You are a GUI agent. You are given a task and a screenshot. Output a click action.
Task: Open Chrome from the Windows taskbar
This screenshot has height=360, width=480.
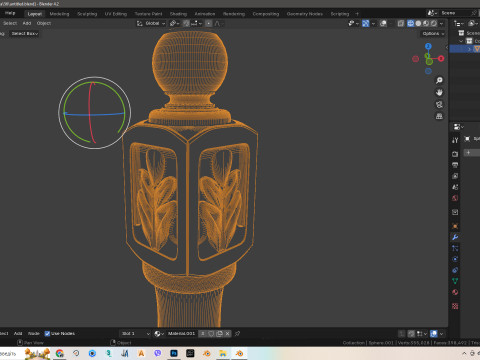click(60, 353)
